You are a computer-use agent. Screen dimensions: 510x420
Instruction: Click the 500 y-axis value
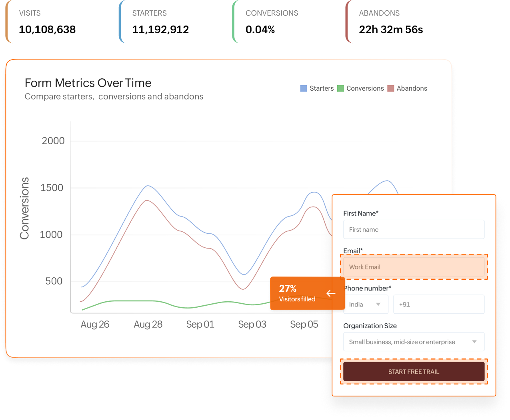tap(54, 281)
